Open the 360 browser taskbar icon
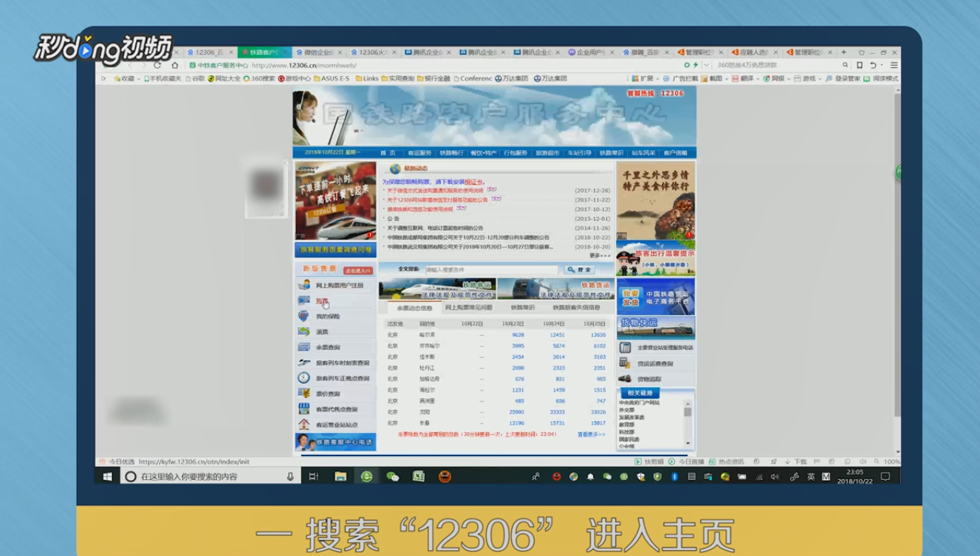 click(x=366, y=477)
